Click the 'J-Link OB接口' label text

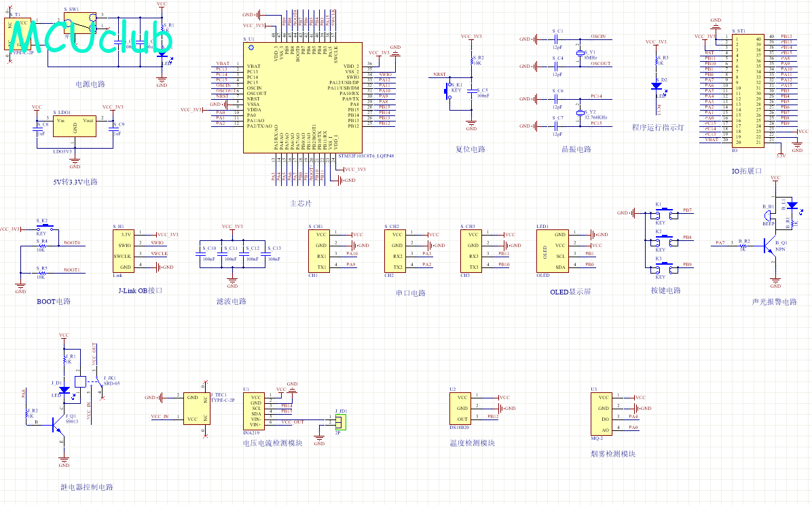tap(140, 291)
